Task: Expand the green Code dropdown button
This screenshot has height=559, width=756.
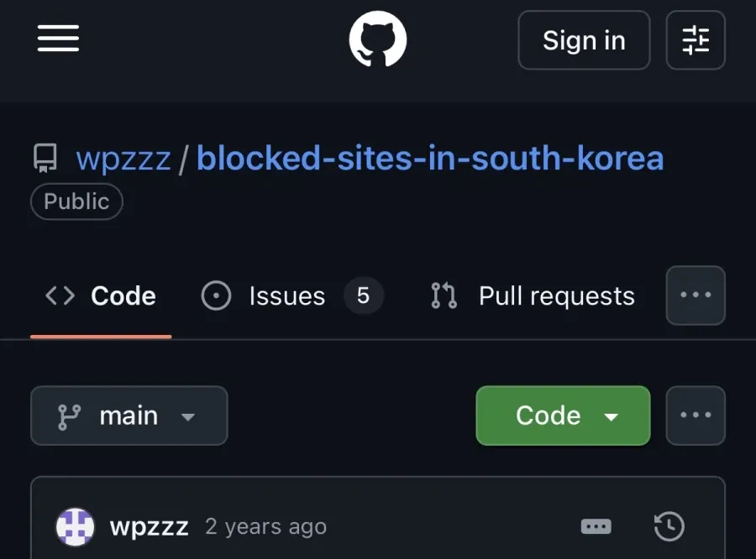Action: coord(563,415)
